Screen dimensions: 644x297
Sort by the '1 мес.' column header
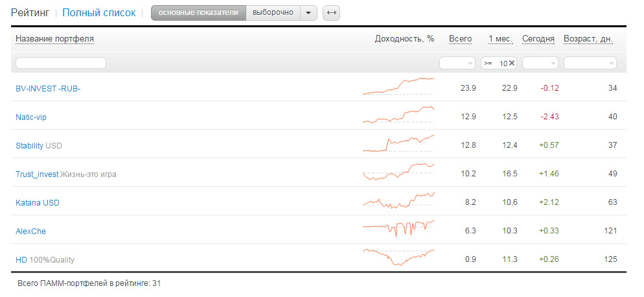(x=501, y=39)
